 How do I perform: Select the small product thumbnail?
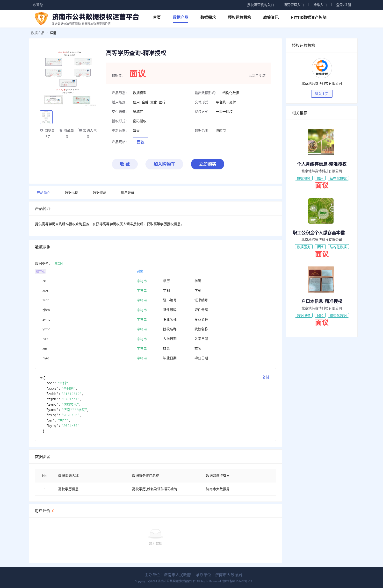(x=46, y=117)
